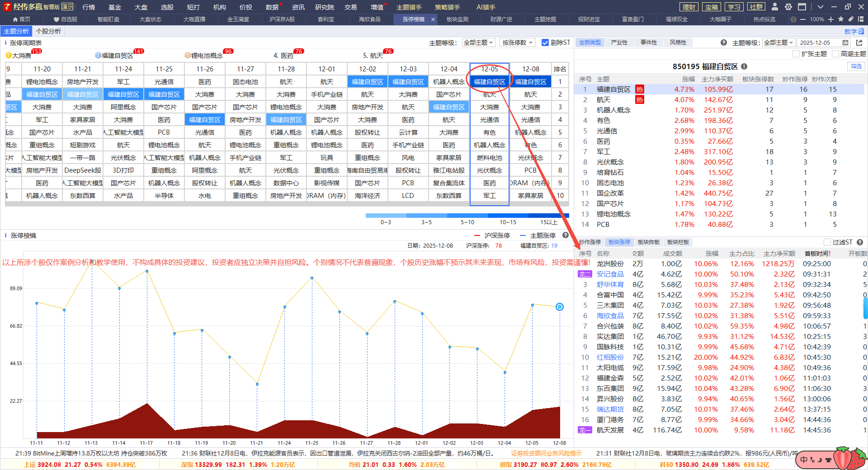
Task: Tick the 过滤ST checkbox
Action: point(827,242)
